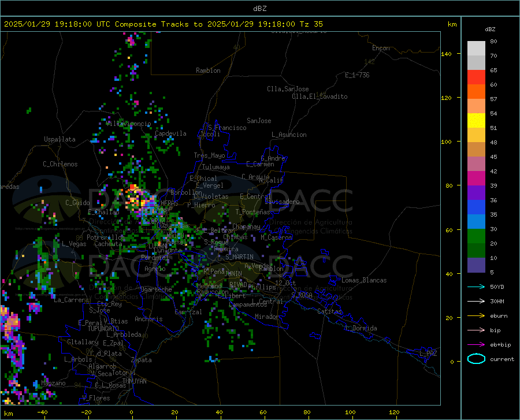Select the bright yellow swatch below 54 dBZ
The height and width of the screenshot is (420, 520).
point(476,121)
